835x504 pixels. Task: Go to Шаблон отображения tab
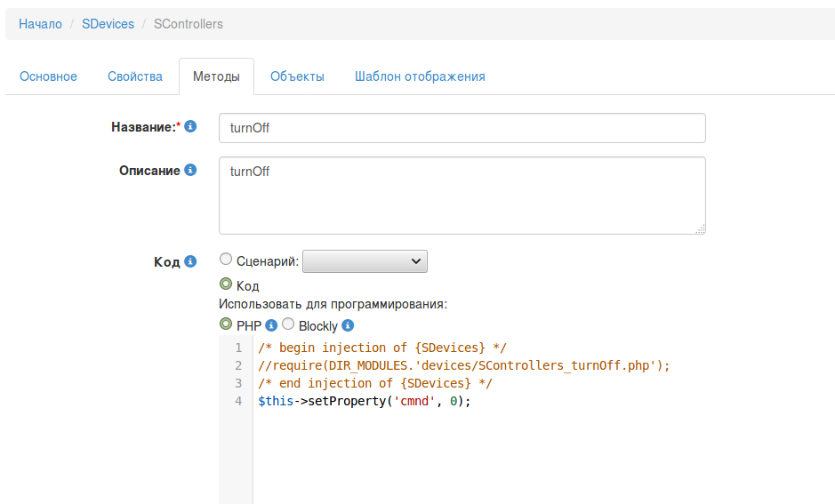(x=420, y=76)
